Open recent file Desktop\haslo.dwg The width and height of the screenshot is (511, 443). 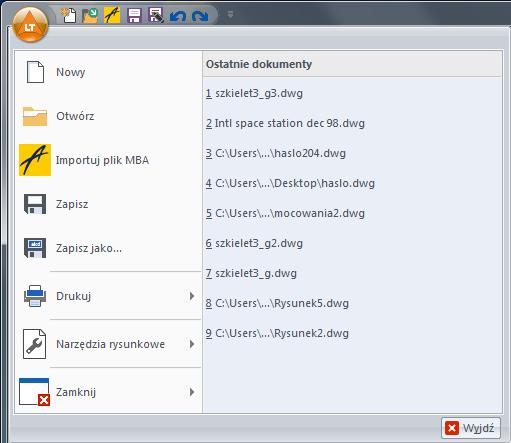290,183
